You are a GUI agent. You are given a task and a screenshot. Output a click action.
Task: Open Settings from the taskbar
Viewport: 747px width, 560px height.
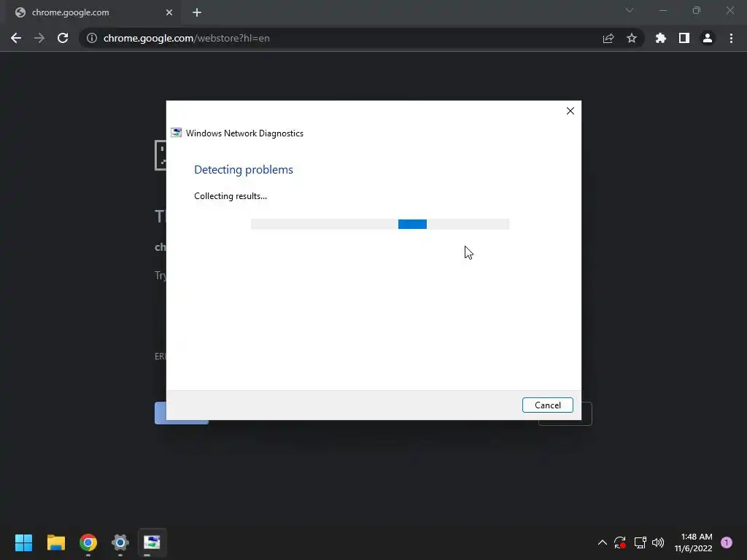click(x=120, y=542)
